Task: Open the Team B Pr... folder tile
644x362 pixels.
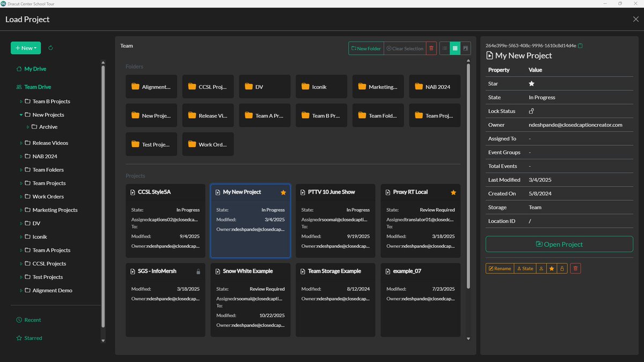Action: click(321, 115)
